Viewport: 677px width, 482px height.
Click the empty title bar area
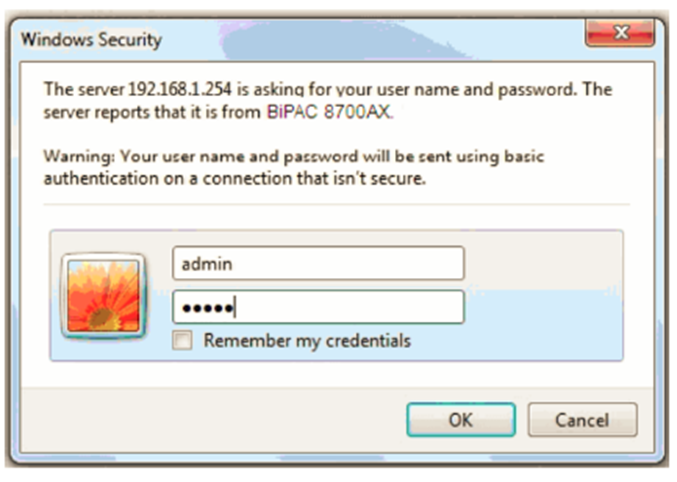371,40
